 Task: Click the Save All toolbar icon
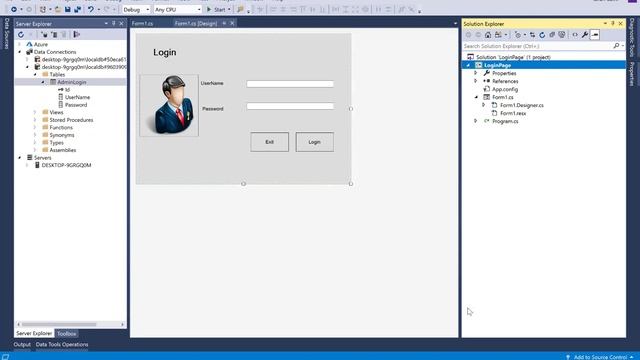click(78, 9)
